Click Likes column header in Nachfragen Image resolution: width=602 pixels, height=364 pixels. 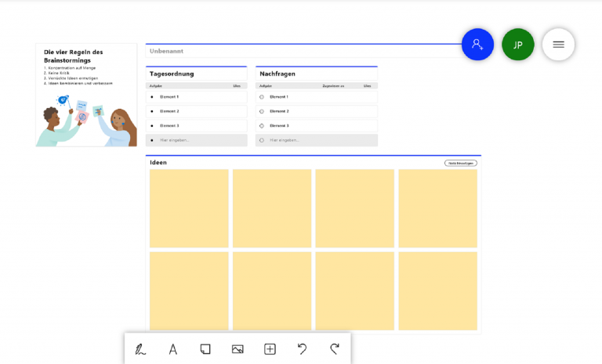(x=368, y=86)
